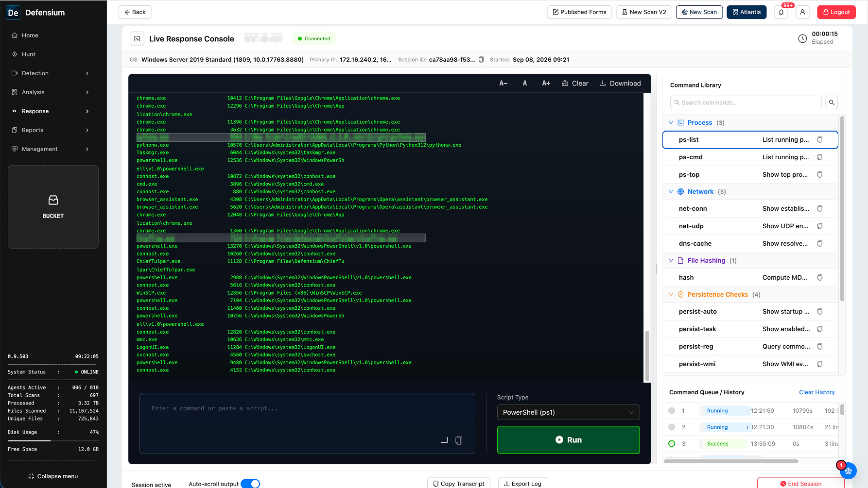Collapse the Network category
The width and height of the screenshot is (868, 488).
pyautogui.click(x=671, y=192)
